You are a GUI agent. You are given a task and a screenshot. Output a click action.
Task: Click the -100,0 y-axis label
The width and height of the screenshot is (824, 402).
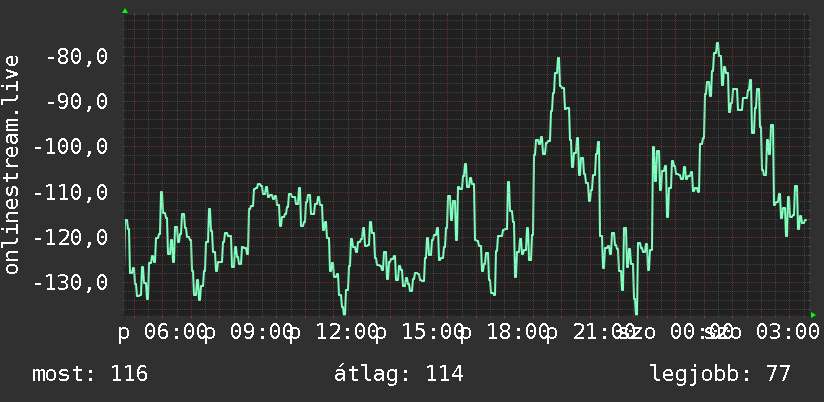[71, 147]
